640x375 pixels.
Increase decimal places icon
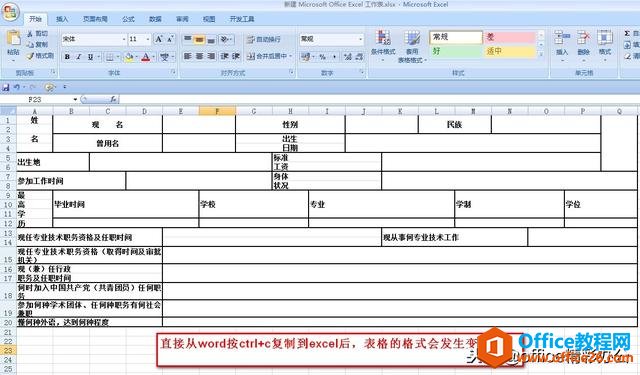348,57
